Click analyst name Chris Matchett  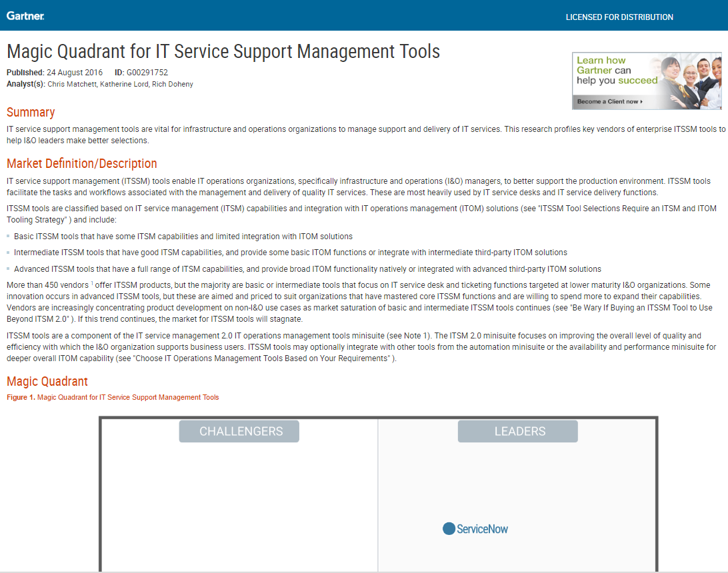(x=71, y=84)
